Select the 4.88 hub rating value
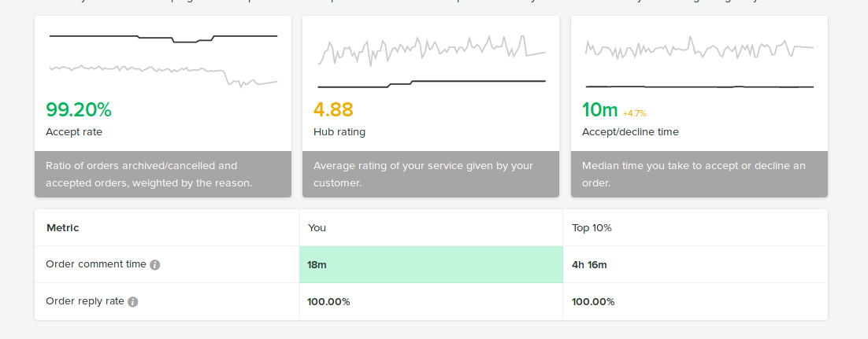868x339 pixels. [x=333, y=109]
